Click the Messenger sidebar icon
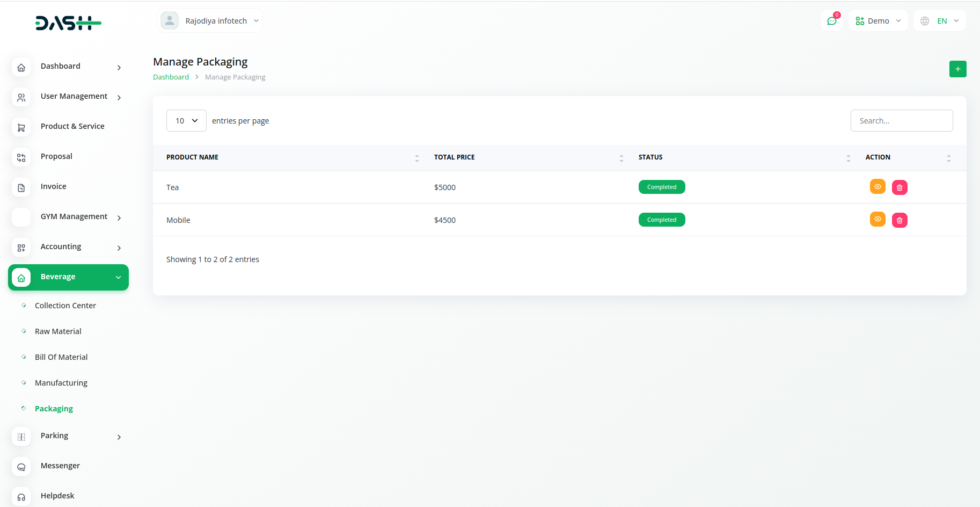This screenshot has width=980, height=507. [21, 467]
